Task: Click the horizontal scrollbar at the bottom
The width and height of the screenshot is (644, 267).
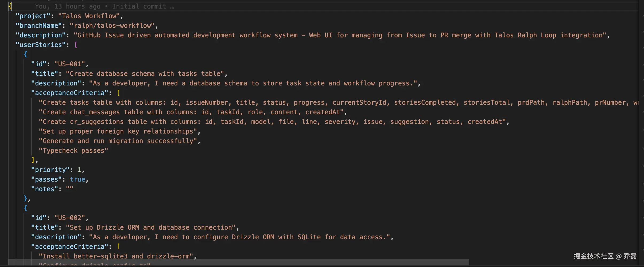Action: [238, 262]
